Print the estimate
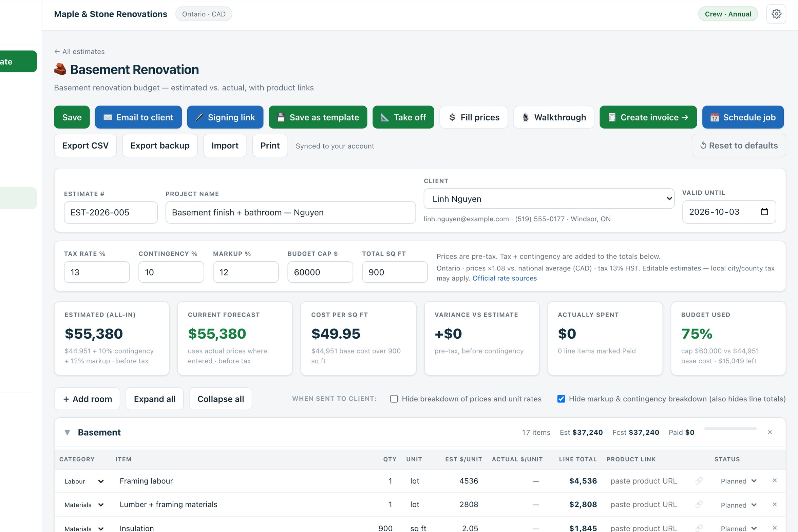798x532 pixels. (x=270, y=146)
